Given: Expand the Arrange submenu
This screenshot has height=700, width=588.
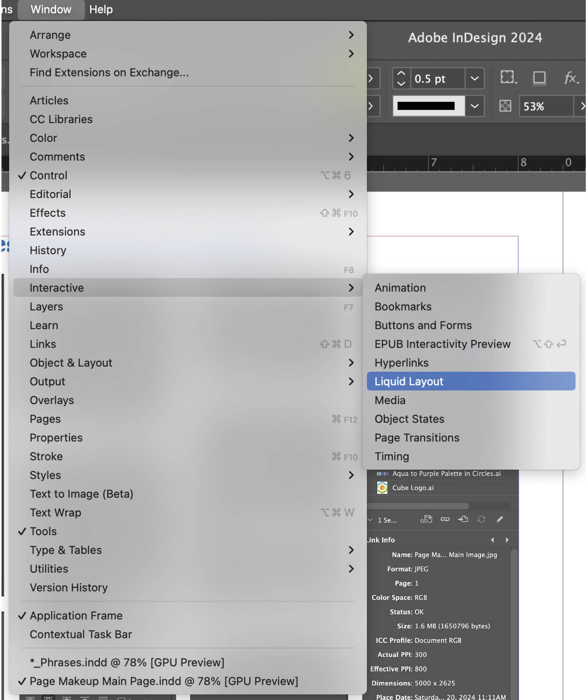Looking at the screenshot, I should click(x=188, y=35).
